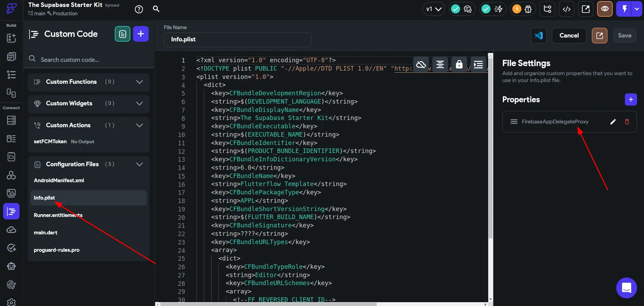Open the Agents robot sidebar icon
This screenshot has height=306, width=644.
point(11,266)
